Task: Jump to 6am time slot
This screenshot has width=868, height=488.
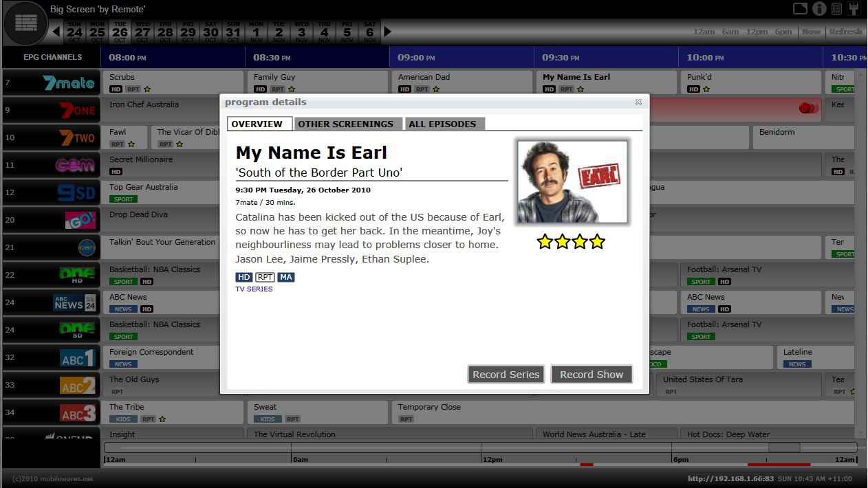Action: (730, 32)
